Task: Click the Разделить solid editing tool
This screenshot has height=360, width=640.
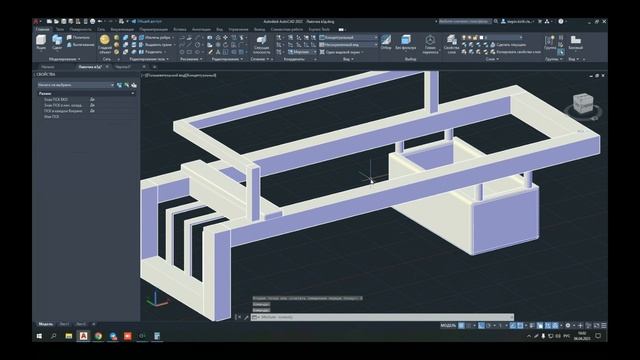Action: pos(151,52)
